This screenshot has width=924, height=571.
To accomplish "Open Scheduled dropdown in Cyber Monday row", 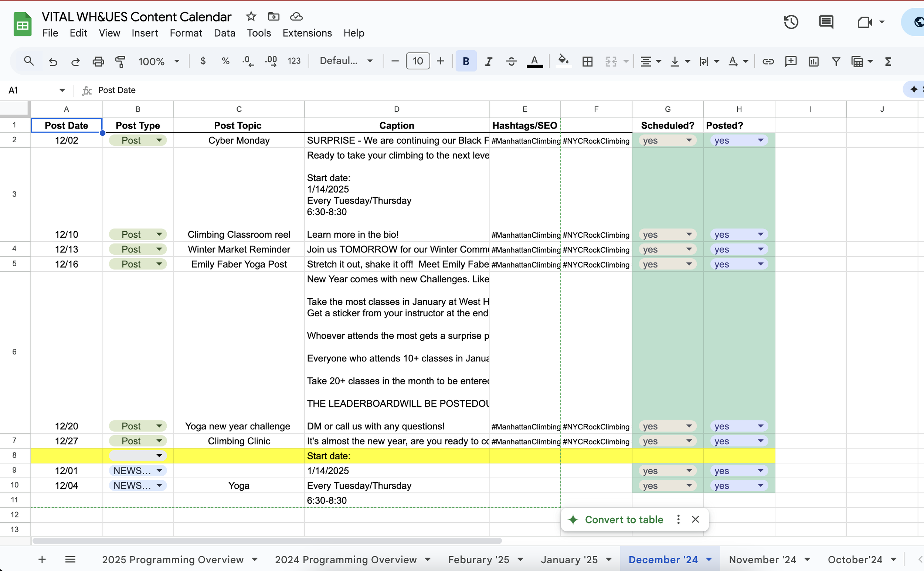I will tap(689, 140).
